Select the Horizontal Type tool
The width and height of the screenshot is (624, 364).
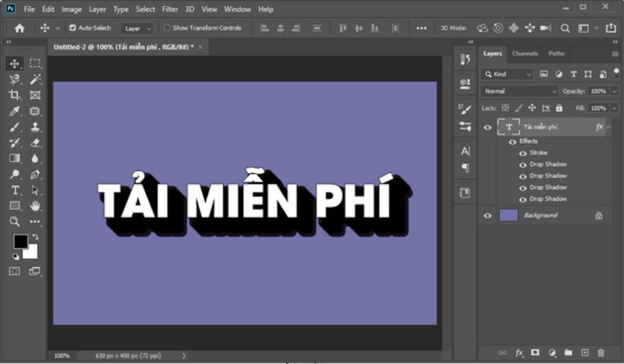(x=15, y=191)
